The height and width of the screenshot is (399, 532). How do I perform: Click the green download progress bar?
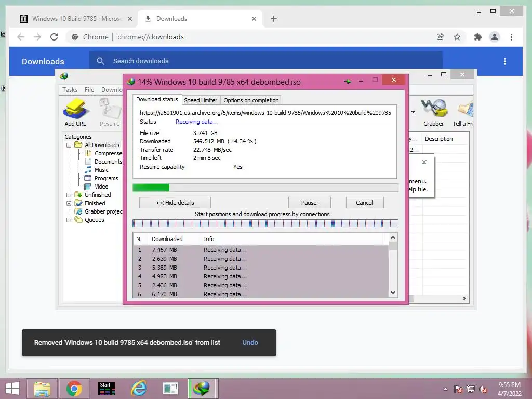(x=151, y=187)
